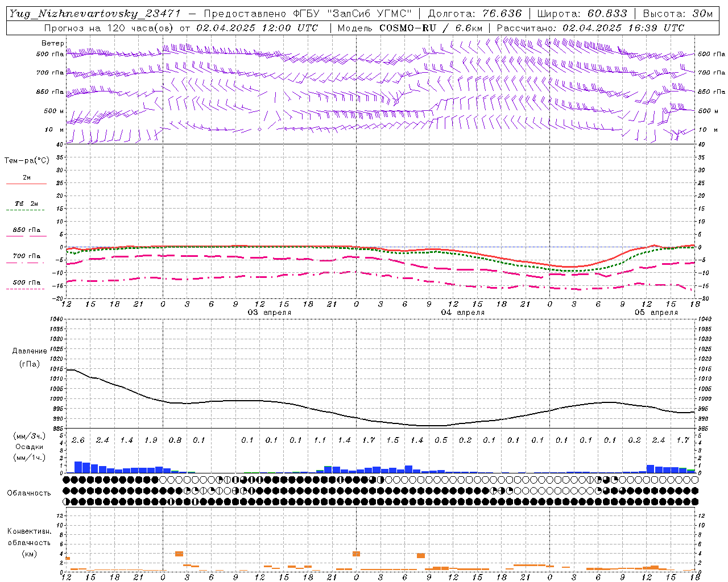Click the 1.9 precipitation total

pyautogui.click(x=151, y=440)
